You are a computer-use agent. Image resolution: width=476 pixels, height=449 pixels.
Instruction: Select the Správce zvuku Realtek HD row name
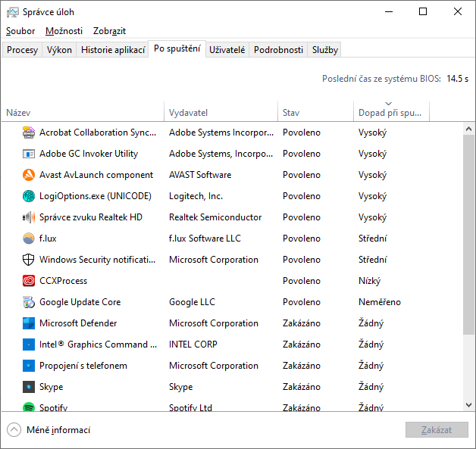pos(91,217)
